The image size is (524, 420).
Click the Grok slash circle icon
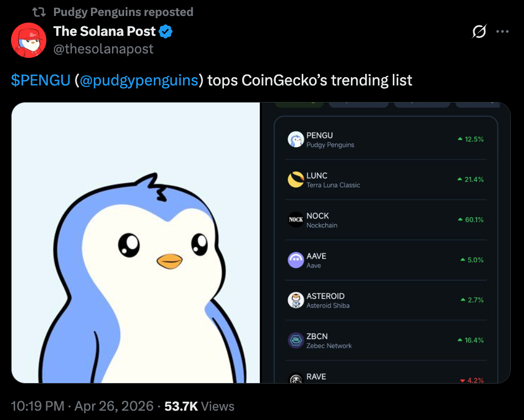tap(479, 32)
